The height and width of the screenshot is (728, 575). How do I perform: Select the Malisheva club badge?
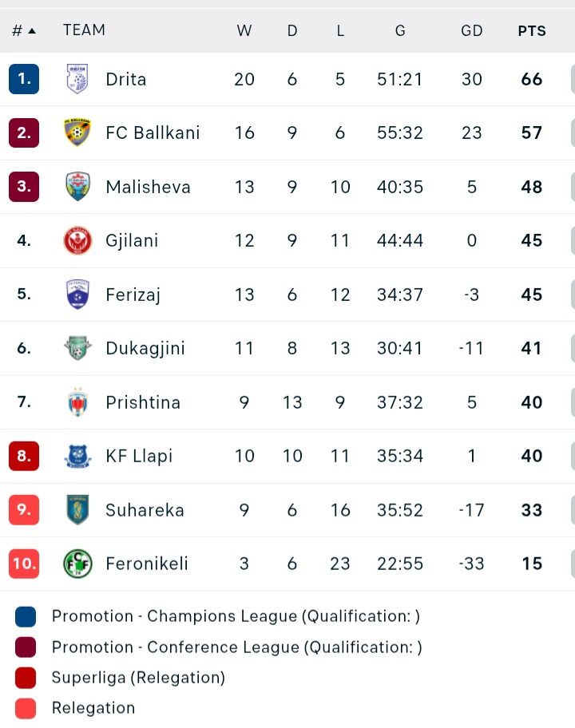click(x=77, y=187)
